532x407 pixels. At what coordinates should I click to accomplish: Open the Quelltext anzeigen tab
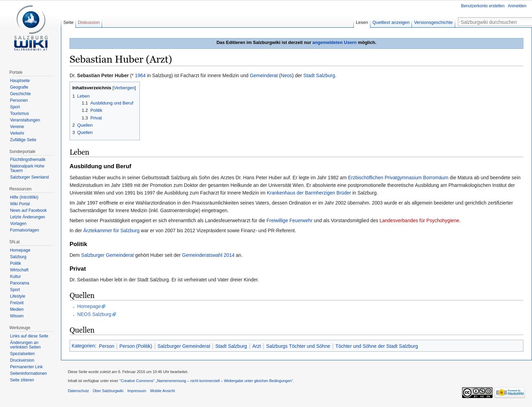pos(391,22)
